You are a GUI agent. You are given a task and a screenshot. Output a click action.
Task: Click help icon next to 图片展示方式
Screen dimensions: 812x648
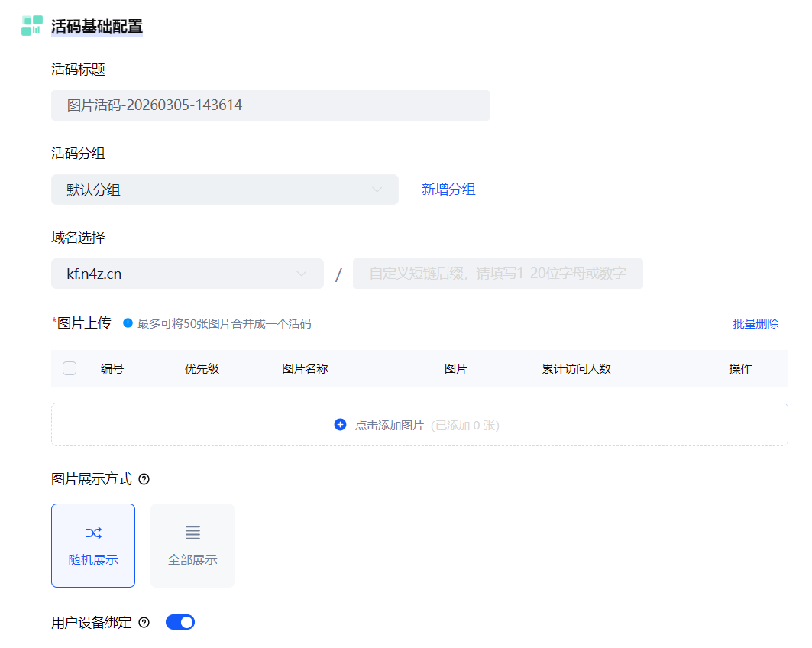[144, 480]
